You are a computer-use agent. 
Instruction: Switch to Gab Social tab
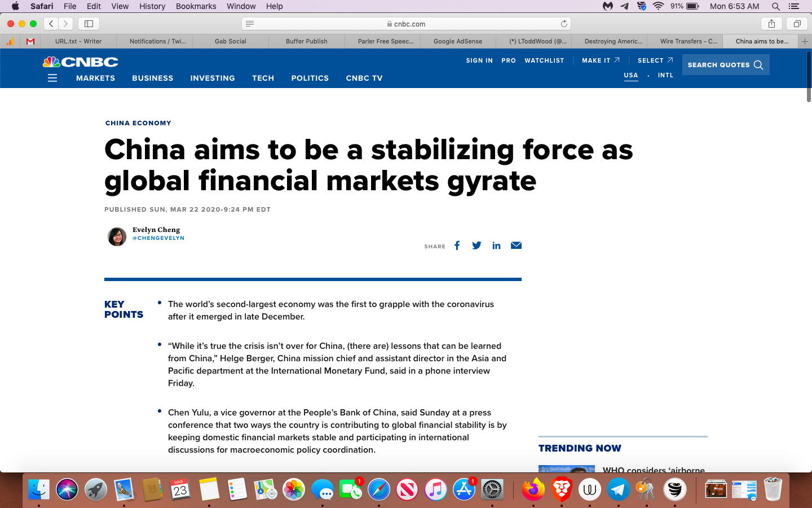(x=230, y=41)
